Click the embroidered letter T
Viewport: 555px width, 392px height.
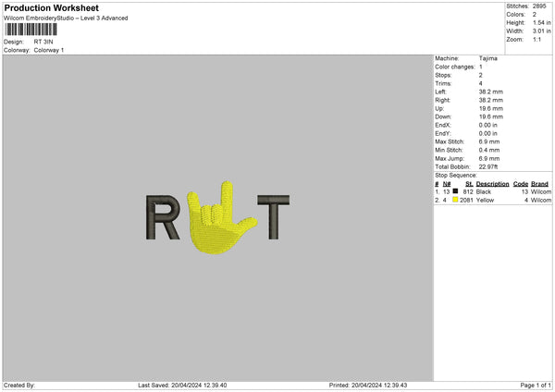(273, 217)
